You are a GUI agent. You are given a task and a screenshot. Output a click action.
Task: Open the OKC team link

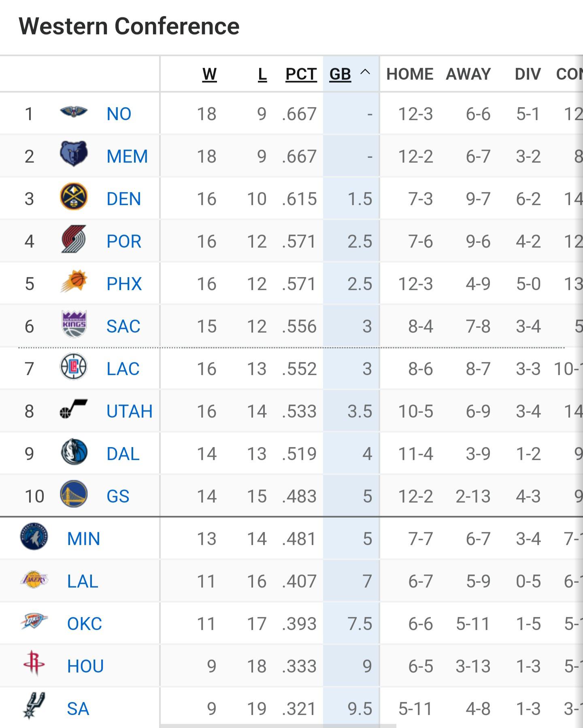84,624
